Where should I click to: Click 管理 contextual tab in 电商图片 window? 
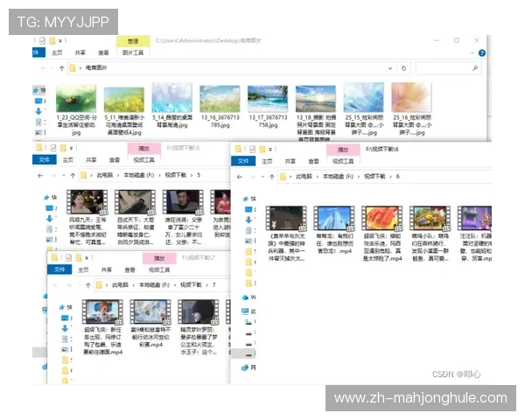tap(133, 41)
